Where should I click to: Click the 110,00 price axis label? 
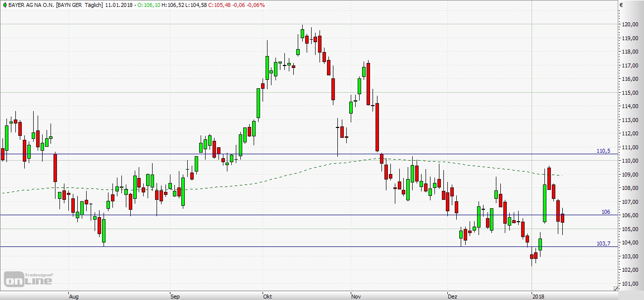629,161
